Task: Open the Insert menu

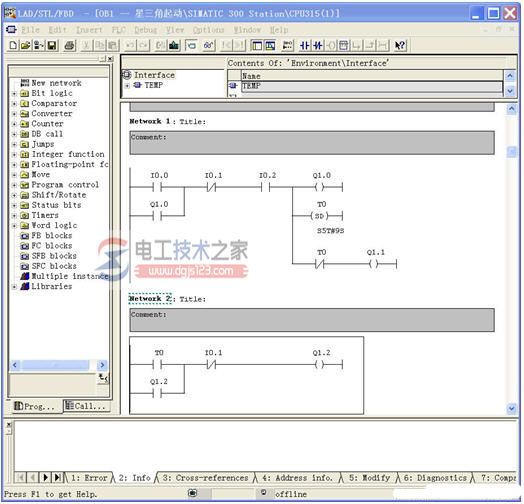Action: coord(89,30)
